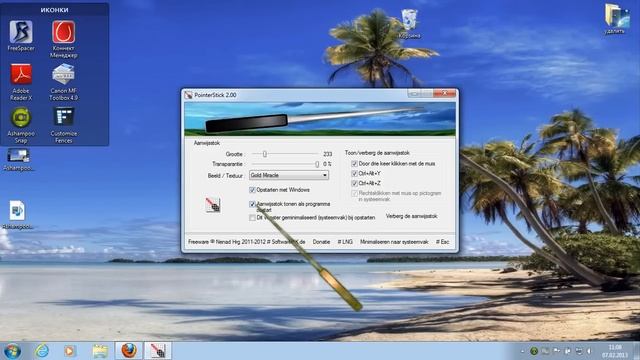Open the clock and date in the taskbar
Image resolution: width=640 pixels, height=360 pixels.
point(614,351)
